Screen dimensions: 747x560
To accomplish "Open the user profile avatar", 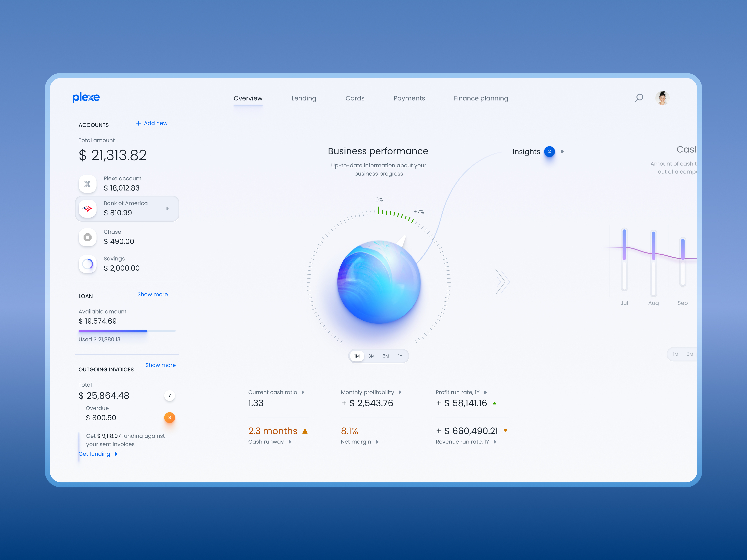I will (x=662, y=98).
